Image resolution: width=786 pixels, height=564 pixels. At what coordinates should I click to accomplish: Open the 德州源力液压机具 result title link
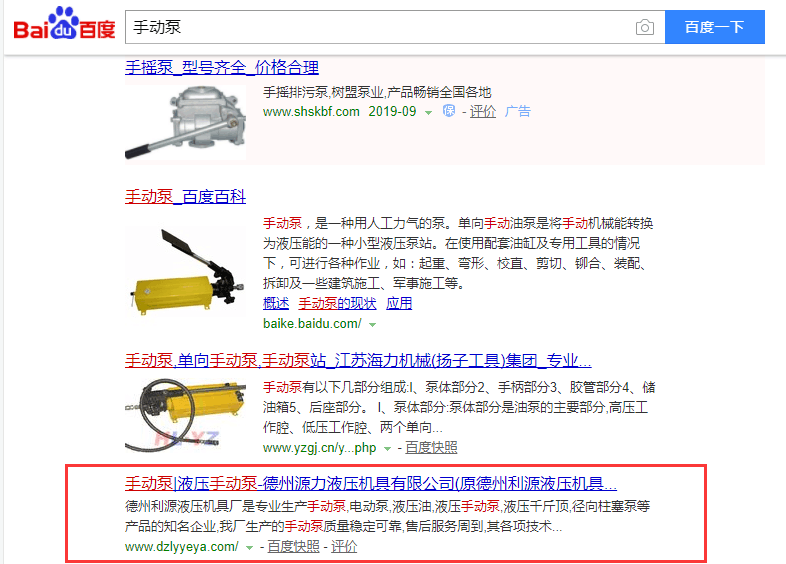(371, 483)
